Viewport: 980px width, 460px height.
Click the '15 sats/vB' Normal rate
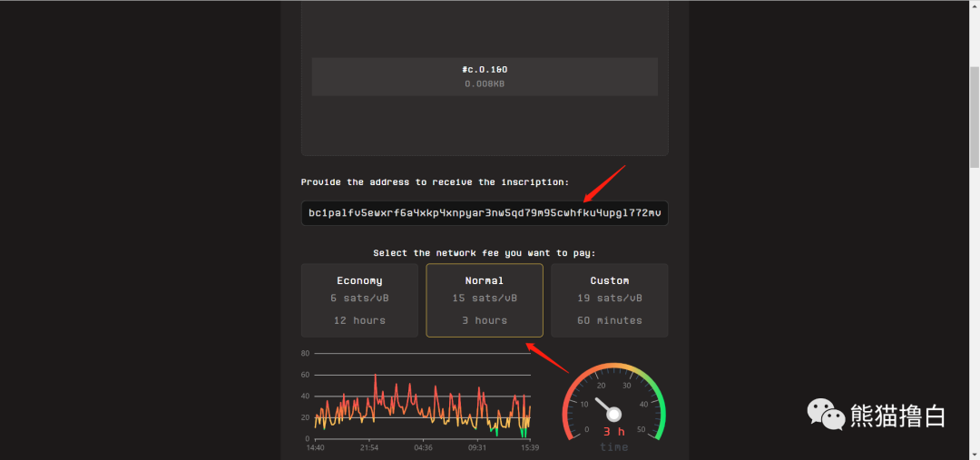point(485,299)
